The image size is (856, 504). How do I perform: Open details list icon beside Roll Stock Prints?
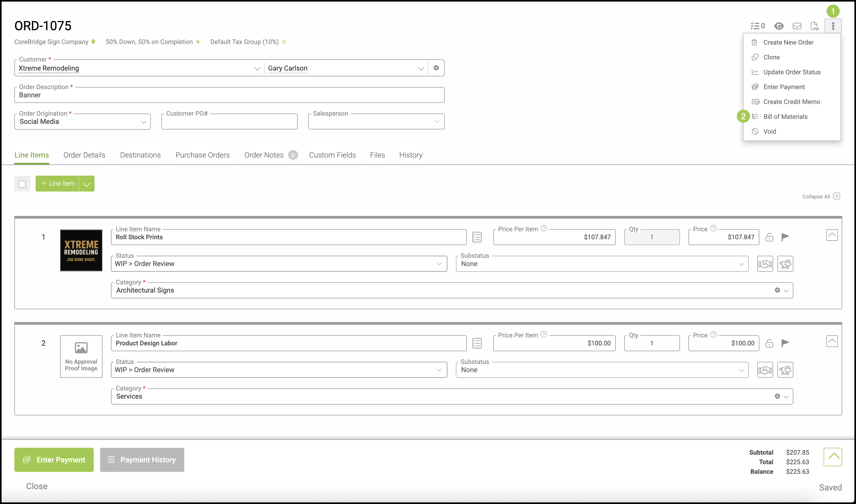pyautogui.click(x=477, y=237)
